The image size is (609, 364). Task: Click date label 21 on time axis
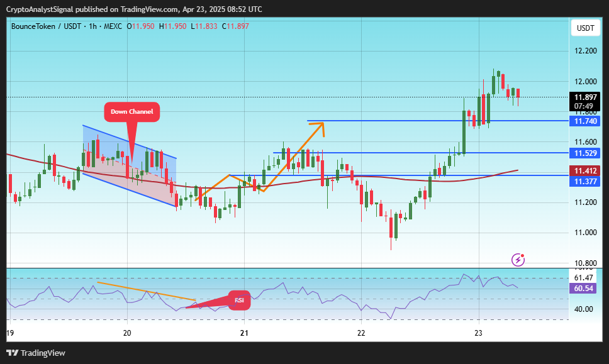[244, 333]
